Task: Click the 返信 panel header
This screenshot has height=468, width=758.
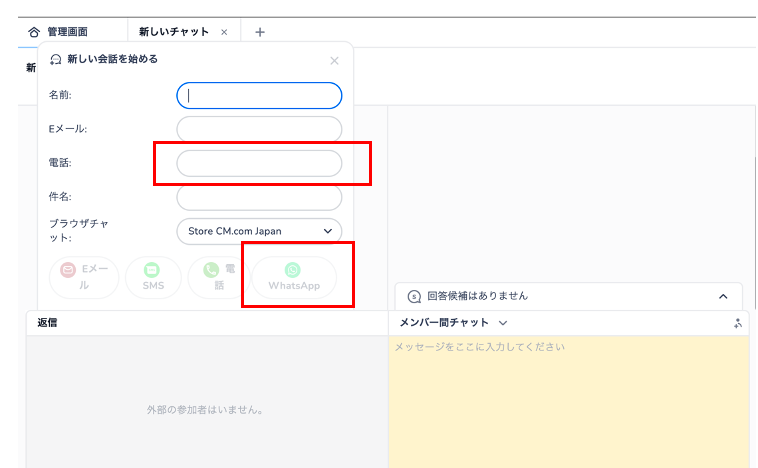Action: [207, 322]
